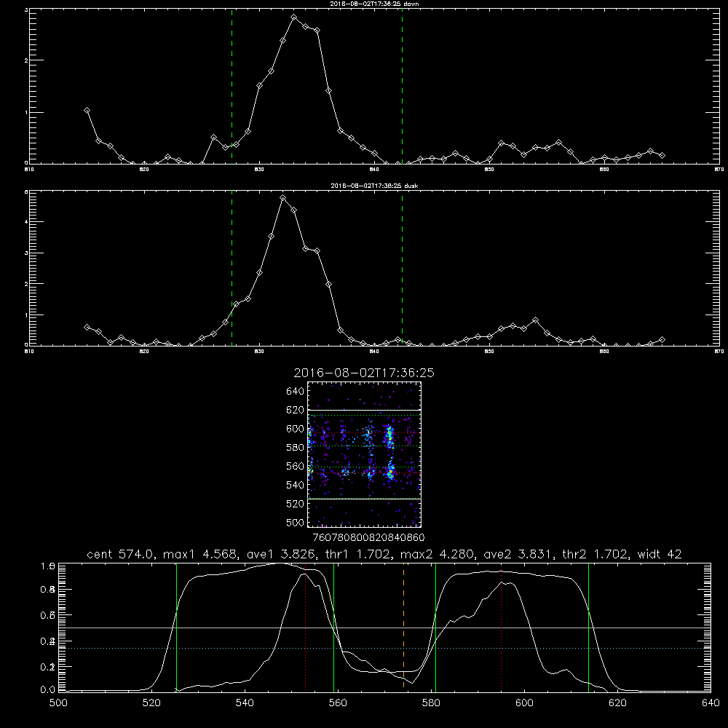Click the fourth solid green vertical line in bottom plot
Viewport: 728px width, 728px height.
(x=588, y=628)
